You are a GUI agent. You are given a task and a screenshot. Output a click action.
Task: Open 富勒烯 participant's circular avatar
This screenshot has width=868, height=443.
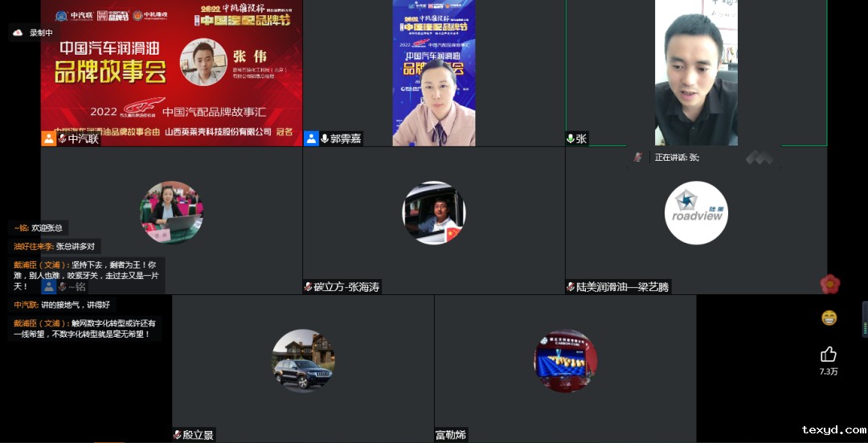click(x=565, y=361)
